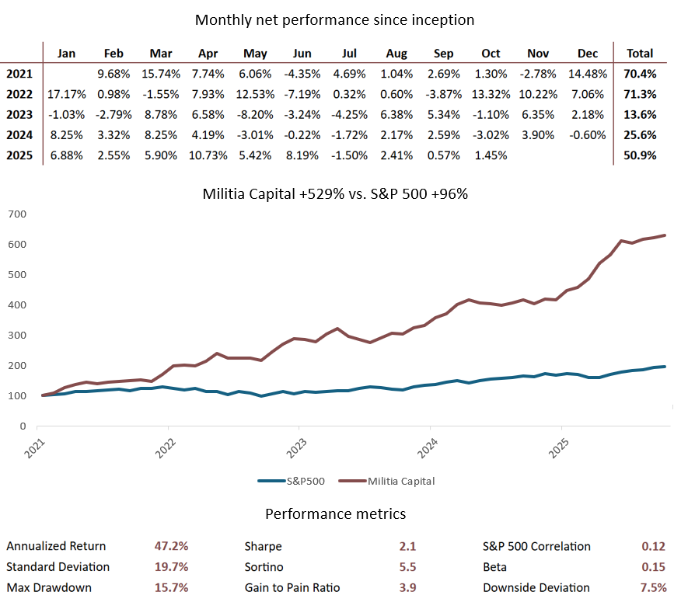Click the Gain to Pain Ratio label
Screen dimensions: 674x616
coord(292,587)
